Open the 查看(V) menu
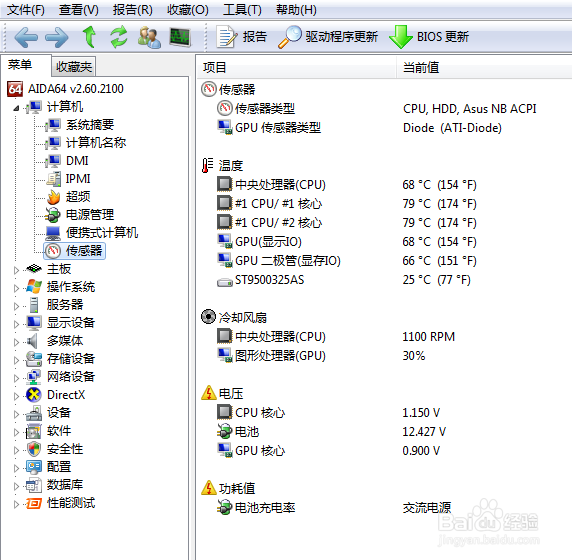The width and height of the screenshot is (572, 560). 79,9
